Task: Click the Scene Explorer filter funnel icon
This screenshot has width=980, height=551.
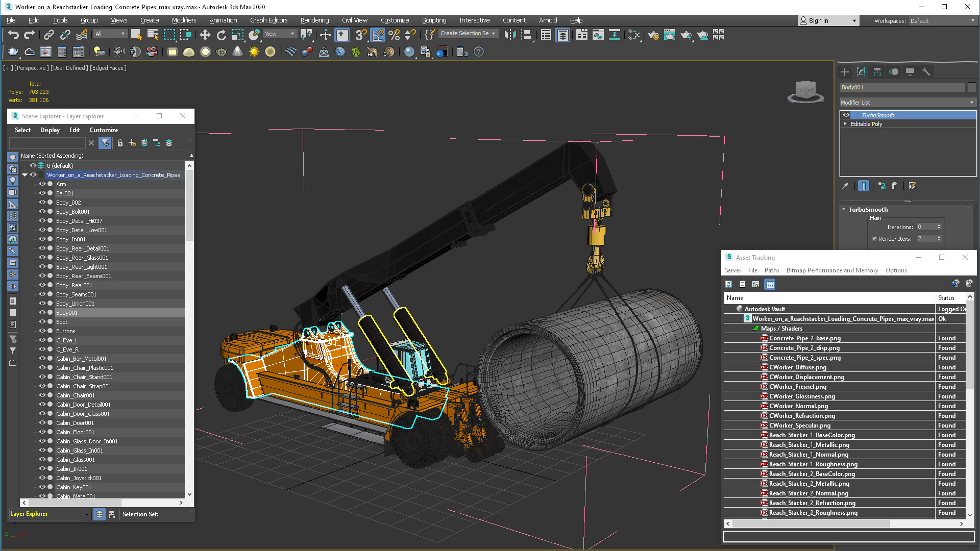Action: (105, 143)
